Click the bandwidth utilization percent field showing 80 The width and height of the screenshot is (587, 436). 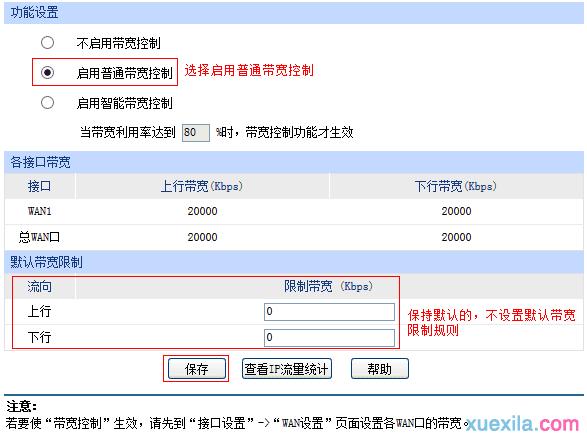(195, 132)
